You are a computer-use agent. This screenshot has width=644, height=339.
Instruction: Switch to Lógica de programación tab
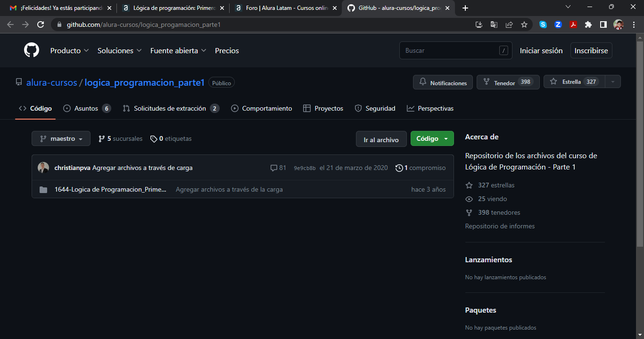(172, 8)
